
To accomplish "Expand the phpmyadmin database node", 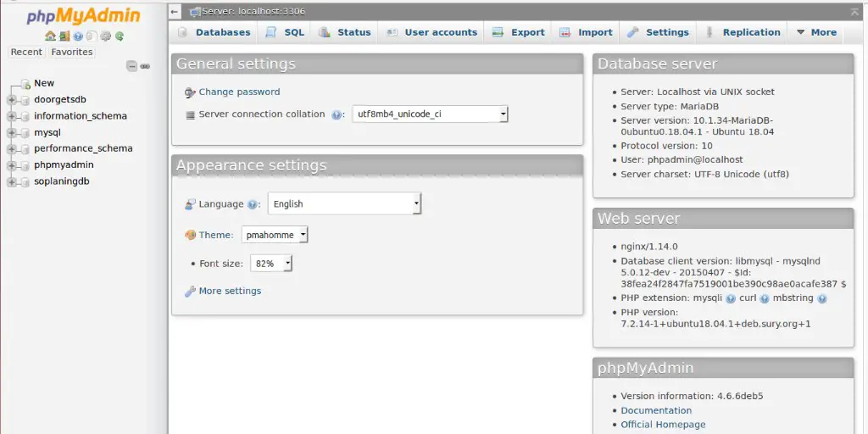I will (12, 165).
